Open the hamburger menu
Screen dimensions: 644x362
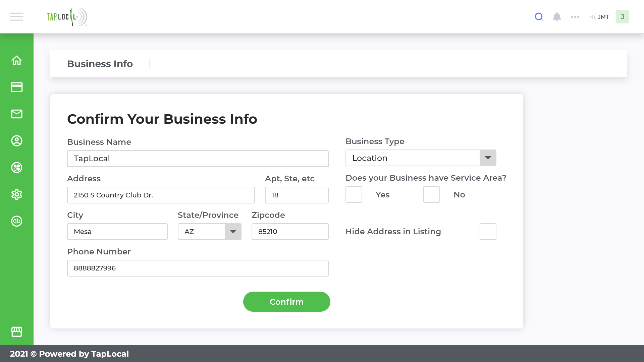(17, 17)
